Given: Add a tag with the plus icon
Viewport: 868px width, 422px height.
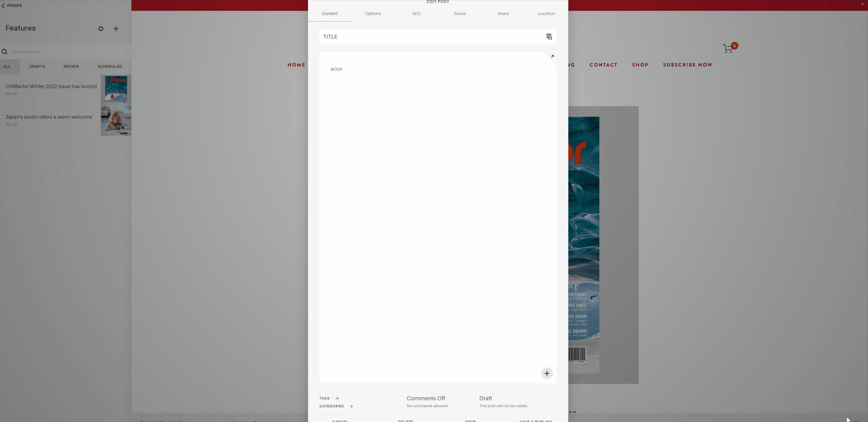Looking at the screenshot, I should [337, 398].
